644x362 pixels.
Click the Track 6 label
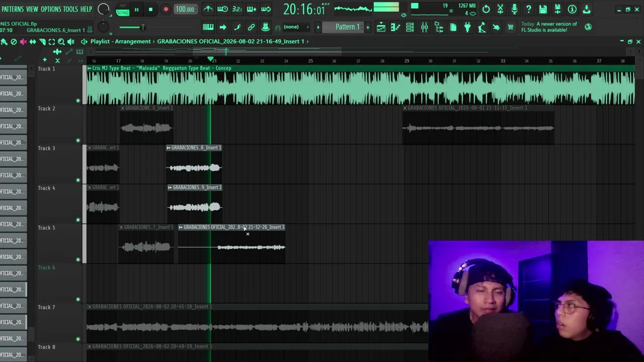point(46,267)
